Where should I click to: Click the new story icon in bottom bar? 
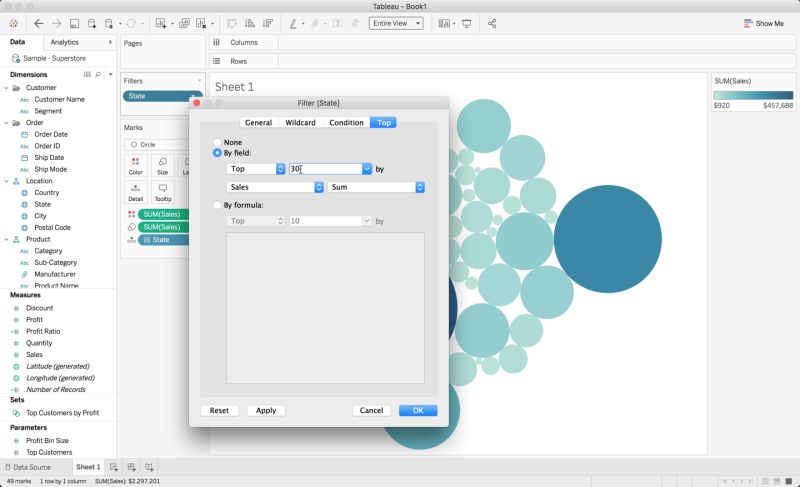click(149, 467)
